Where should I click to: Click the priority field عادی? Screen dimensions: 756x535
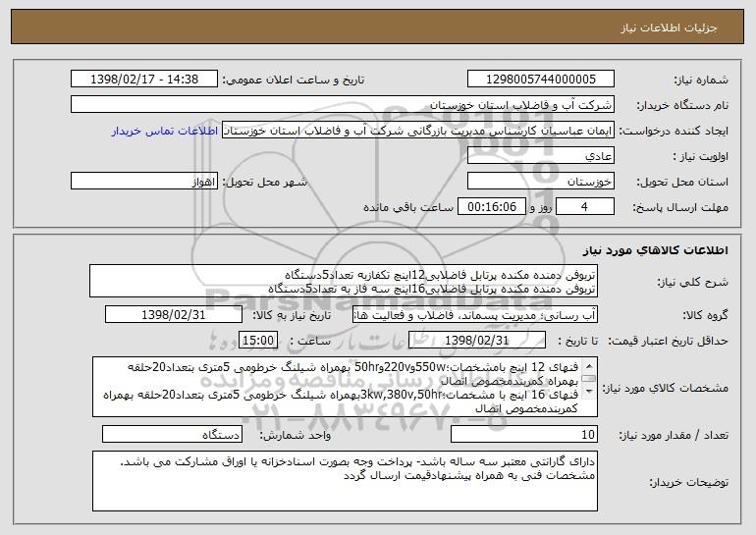[540, 156]
